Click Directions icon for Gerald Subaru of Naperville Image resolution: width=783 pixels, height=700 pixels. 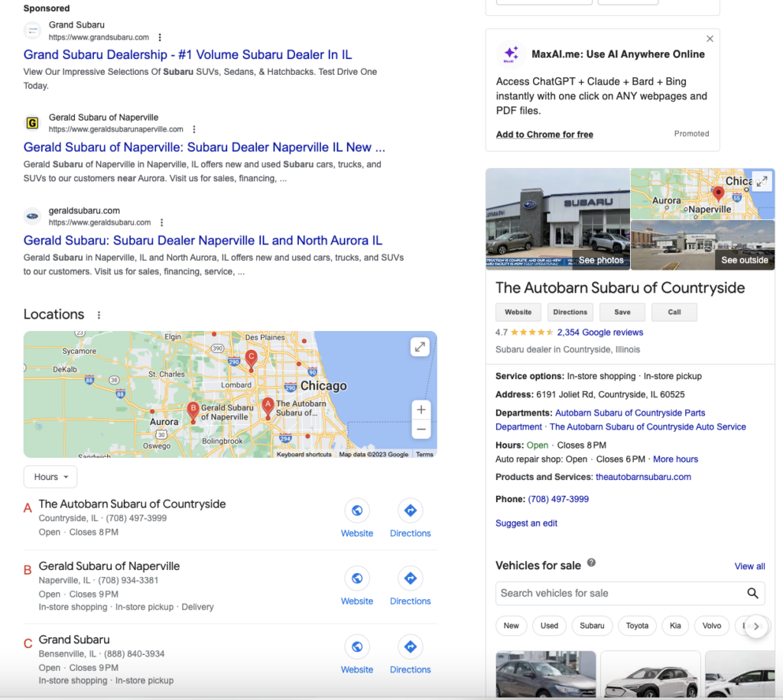(x=410, y=579)
